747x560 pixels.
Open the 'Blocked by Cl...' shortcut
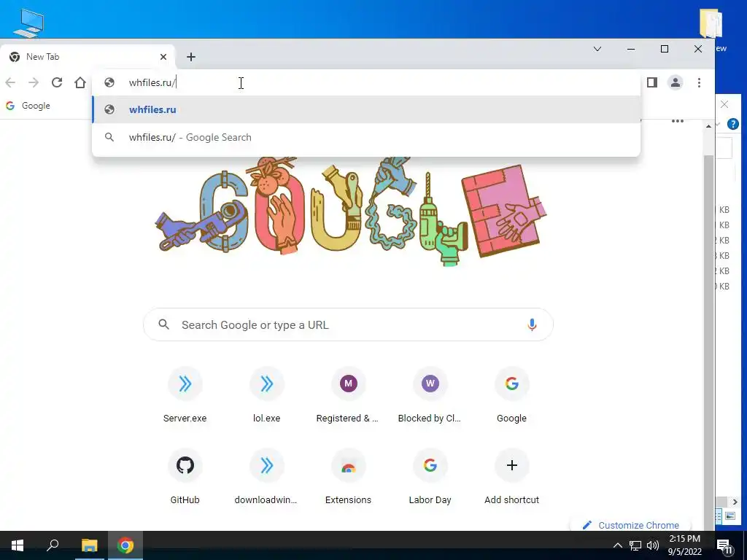(x=430, y=395)
